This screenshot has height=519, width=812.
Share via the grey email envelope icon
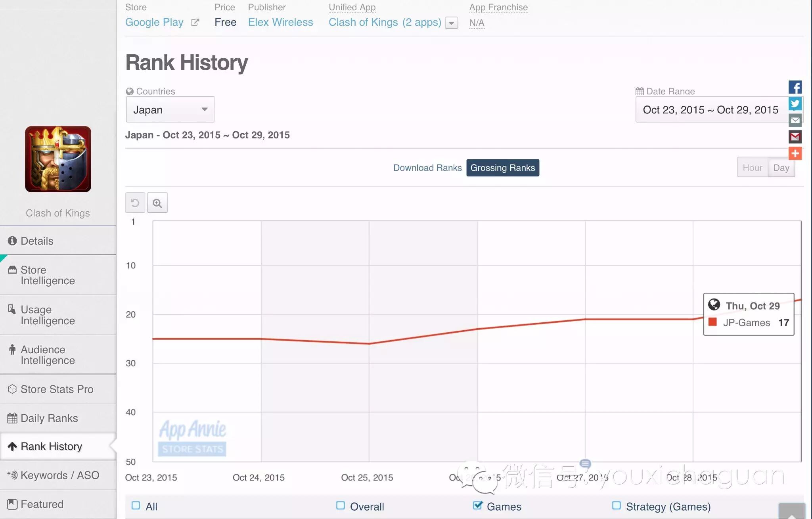(795, 120)
